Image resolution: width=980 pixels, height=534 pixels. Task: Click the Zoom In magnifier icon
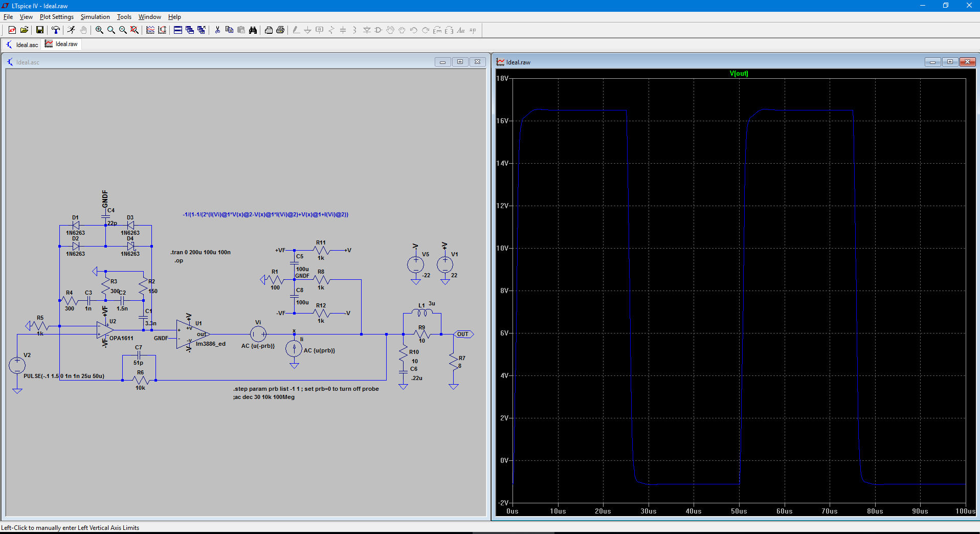click(99, 30)
